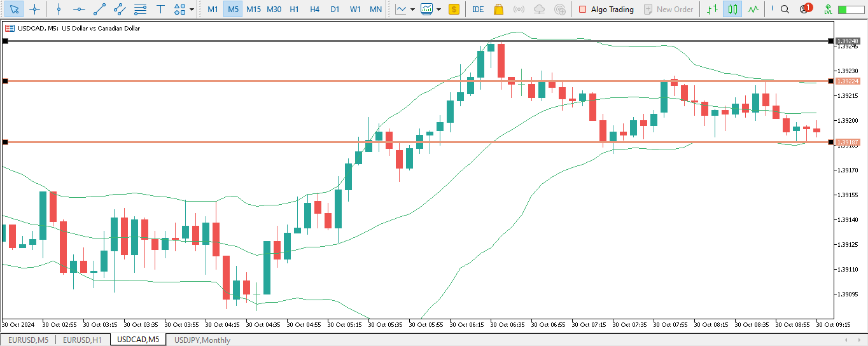Expand the shapes objects dropdown arrow

tap(192, 10)
